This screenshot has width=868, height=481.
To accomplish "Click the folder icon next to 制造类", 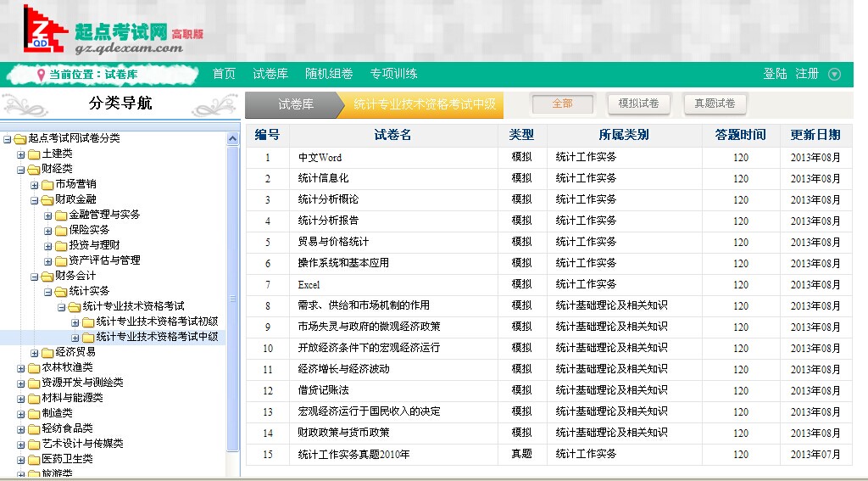I will (34, 413).
